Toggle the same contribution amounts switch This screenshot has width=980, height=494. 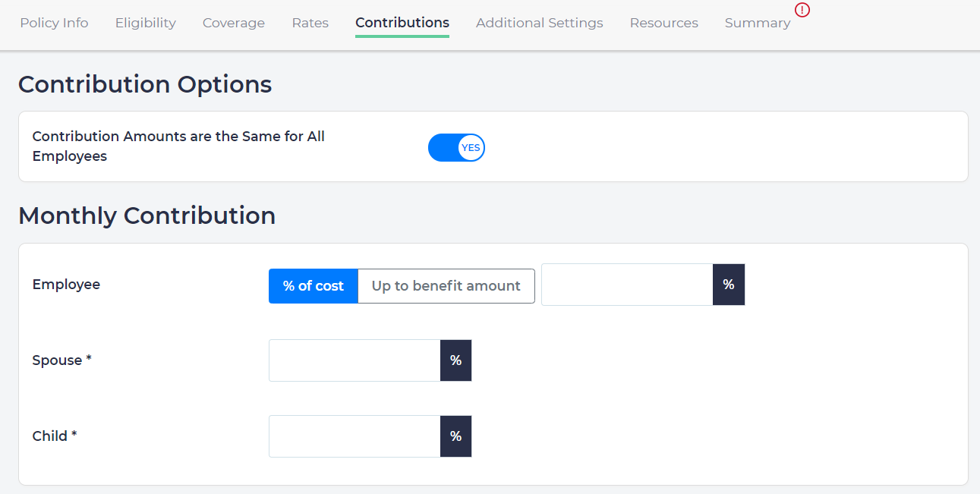tap(456, 148)
